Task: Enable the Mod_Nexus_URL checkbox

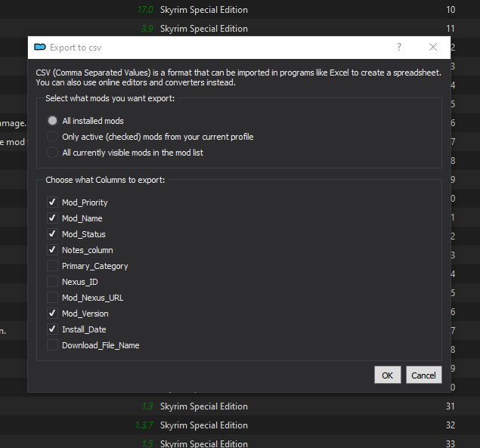Action: click(52, 298)
